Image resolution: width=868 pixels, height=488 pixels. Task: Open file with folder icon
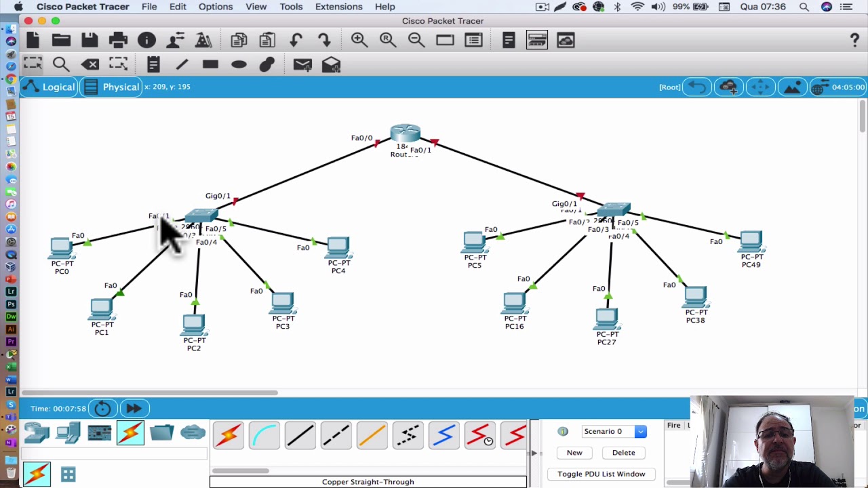click(61, 41)
